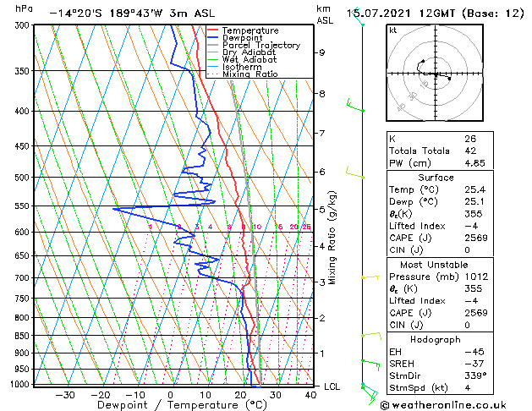Click the wind barb at 400 hPa
Image resolution: width=532 pixels, height=411 pixels.
[x=355, y=106]
